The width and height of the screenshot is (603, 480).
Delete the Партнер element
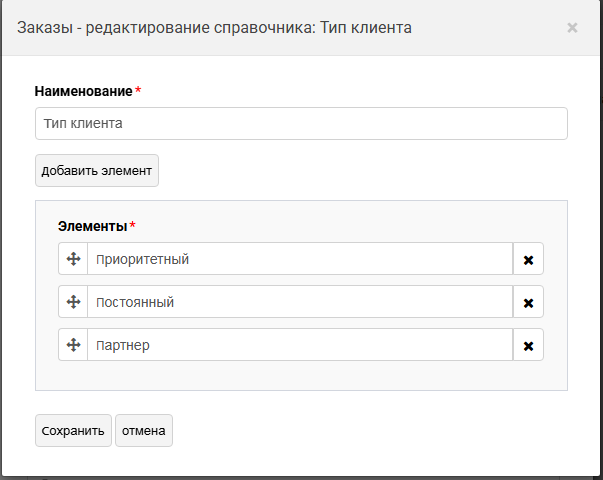click(x=528, y=345)
